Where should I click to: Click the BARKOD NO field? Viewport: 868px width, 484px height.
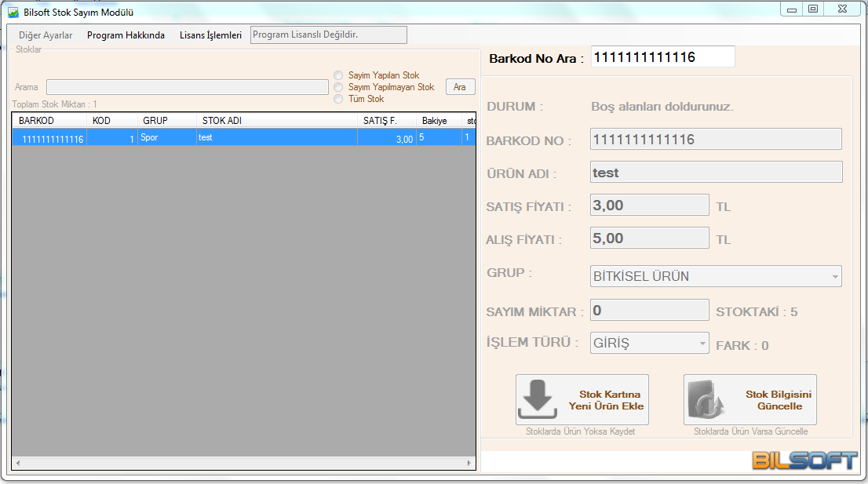(x=716, y=139)
